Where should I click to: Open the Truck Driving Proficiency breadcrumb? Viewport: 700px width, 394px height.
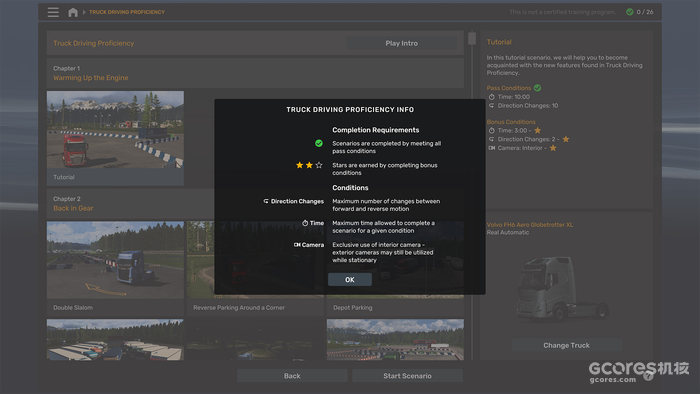click(x=127, y=12)
